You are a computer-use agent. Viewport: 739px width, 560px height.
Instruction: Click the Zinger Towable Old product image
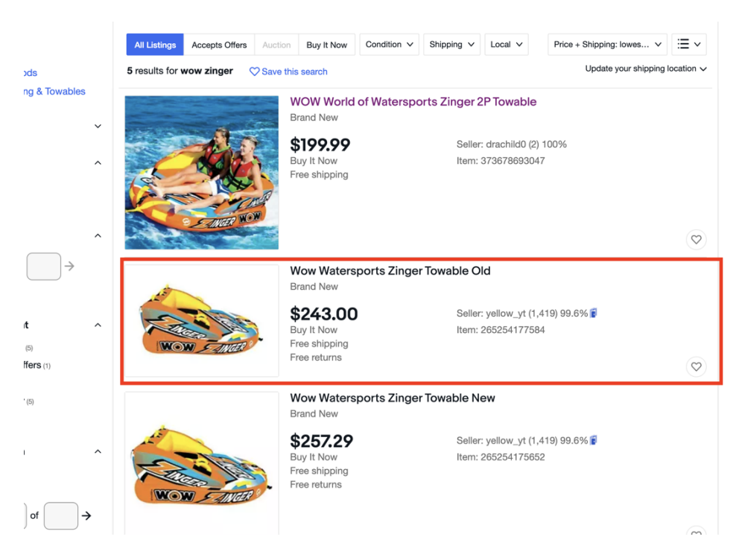201,320
